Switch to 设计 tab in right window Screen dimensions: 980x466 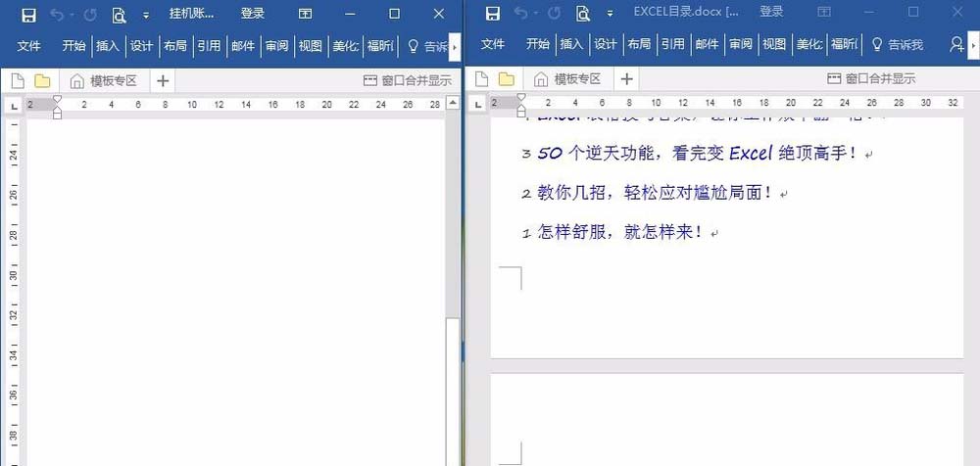605,44
